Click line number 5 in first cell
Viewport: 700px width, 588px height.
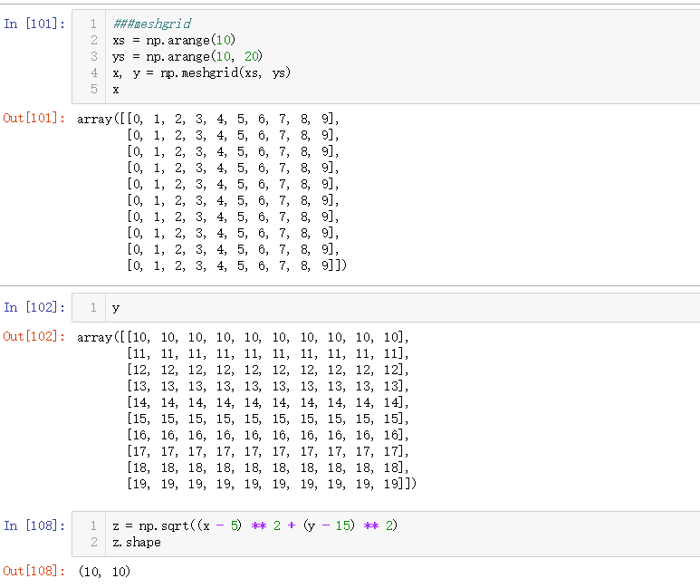pos(93,89)
